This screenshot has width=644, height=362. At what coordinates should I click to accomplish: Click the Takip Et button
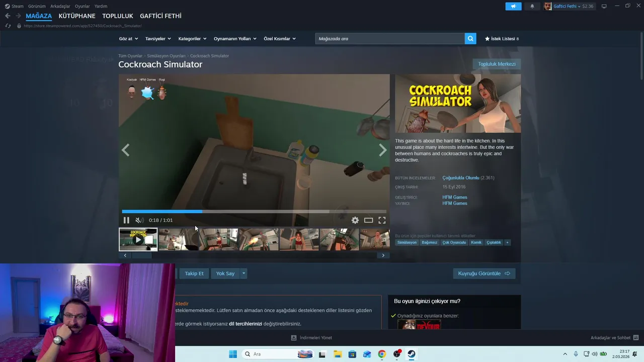[194, 274]
